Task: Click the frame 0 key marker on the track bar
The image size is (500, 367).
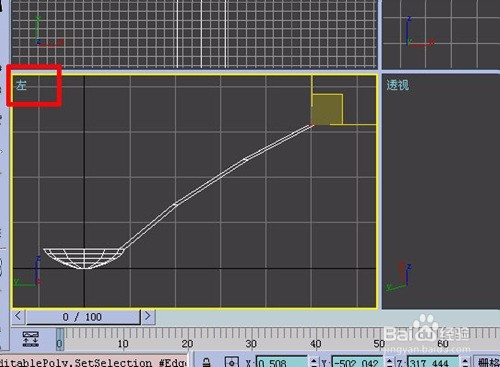Action: point(60,339)
